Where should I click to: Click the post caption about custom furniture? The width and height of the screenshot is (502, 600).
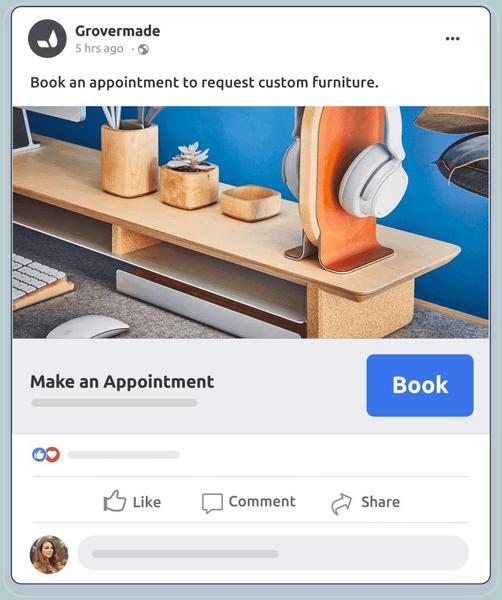204,83
